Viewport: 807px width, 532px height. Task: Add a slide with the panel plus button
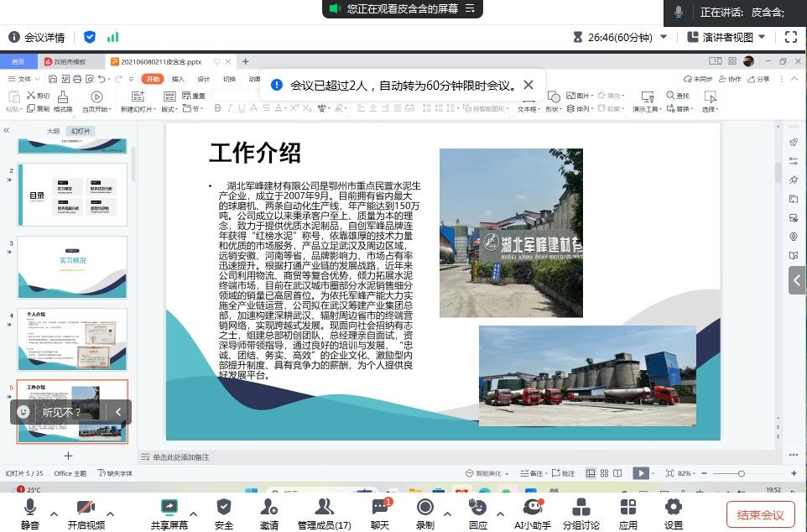[68, 456]
